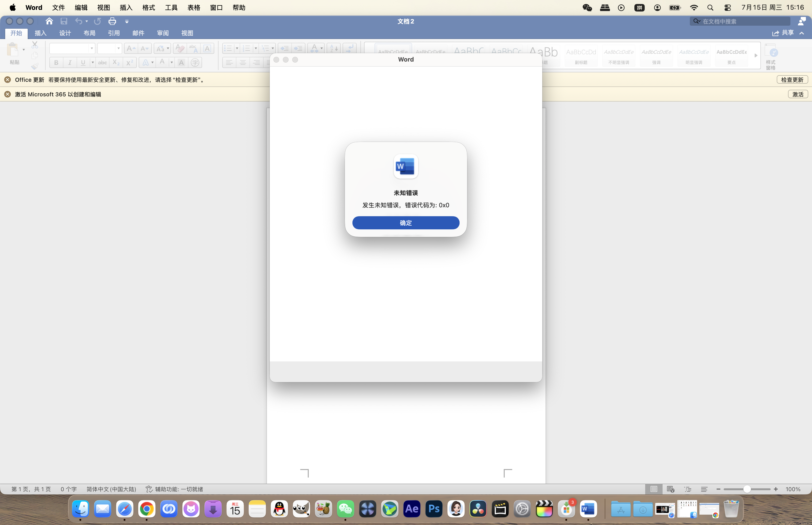Image resolution: width=812 pixels, height=525 pixels.
Task: Open the 格式 menu in menu bar
Action: click(x=148, y=8)
